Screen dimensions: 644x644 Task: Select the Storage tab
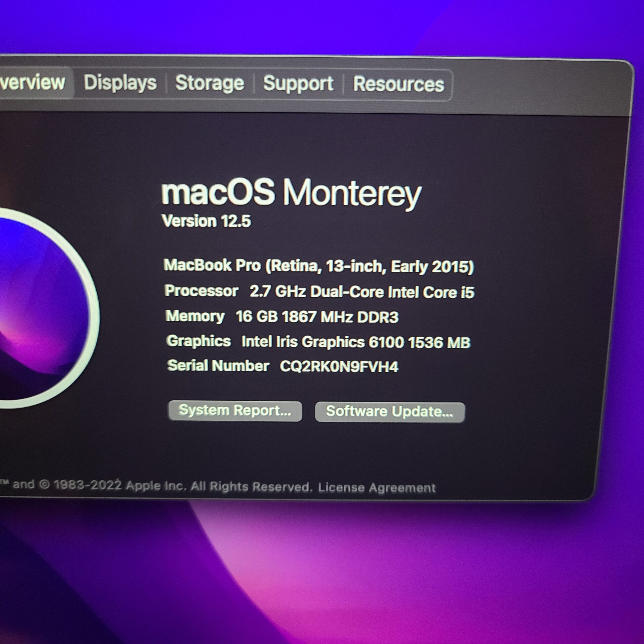[210, 83]
